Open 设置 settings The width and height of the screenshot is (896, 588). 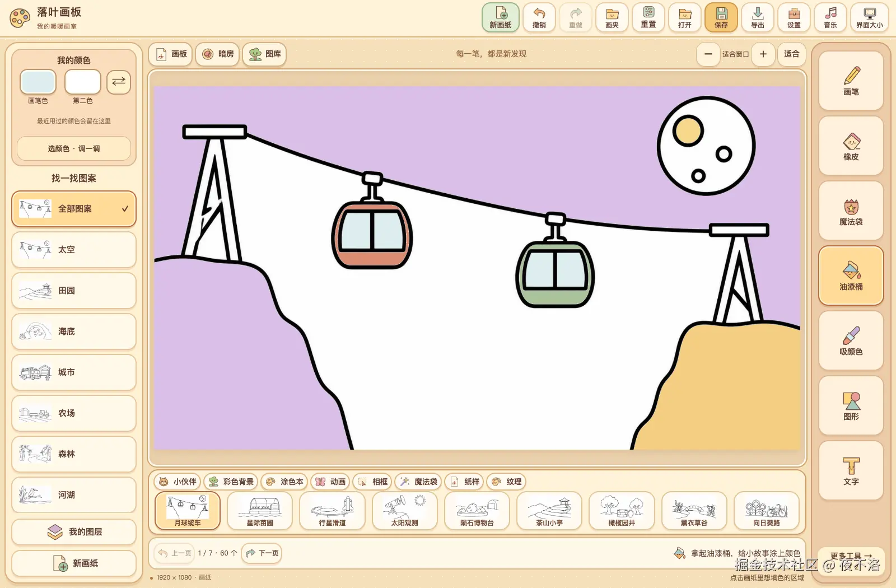pos(794,17)
